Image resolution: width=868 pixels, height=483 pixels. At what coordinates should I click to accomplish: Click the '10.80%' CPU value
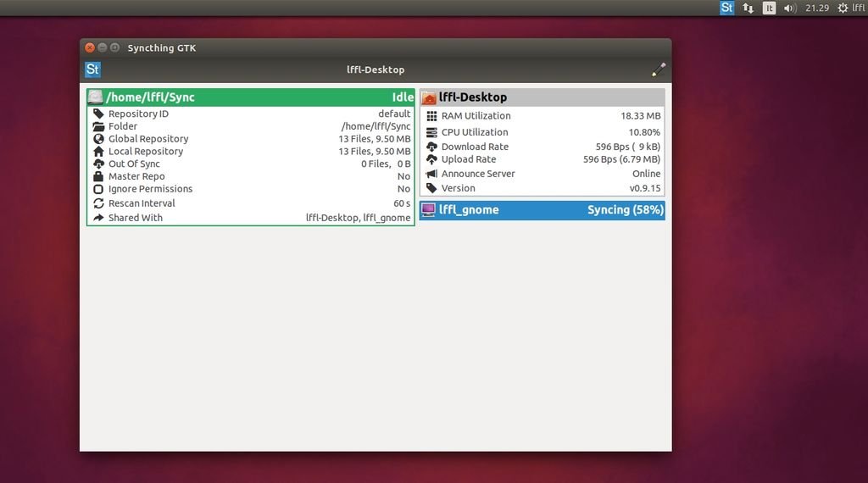pyautogui.click(x=644, y=133)
